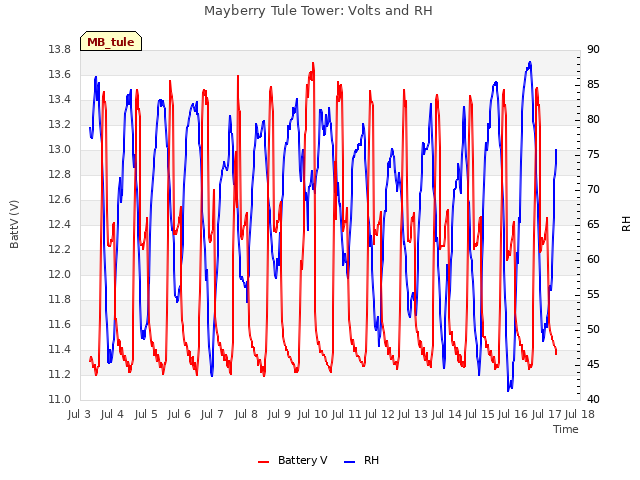This screenshot has width=640, height=480.
Task: Click the 12.2 voltage axis value
Action: click(60, 249)
